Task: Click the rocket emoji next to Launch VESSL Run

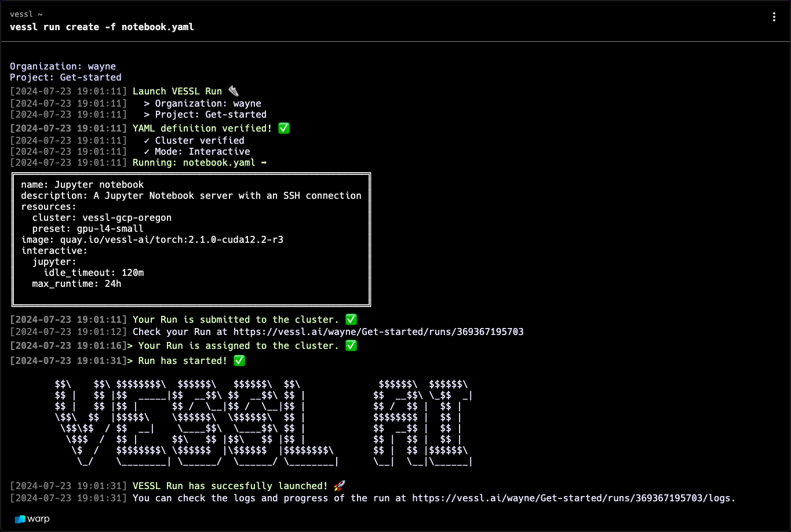Action: tap(233, 91)
